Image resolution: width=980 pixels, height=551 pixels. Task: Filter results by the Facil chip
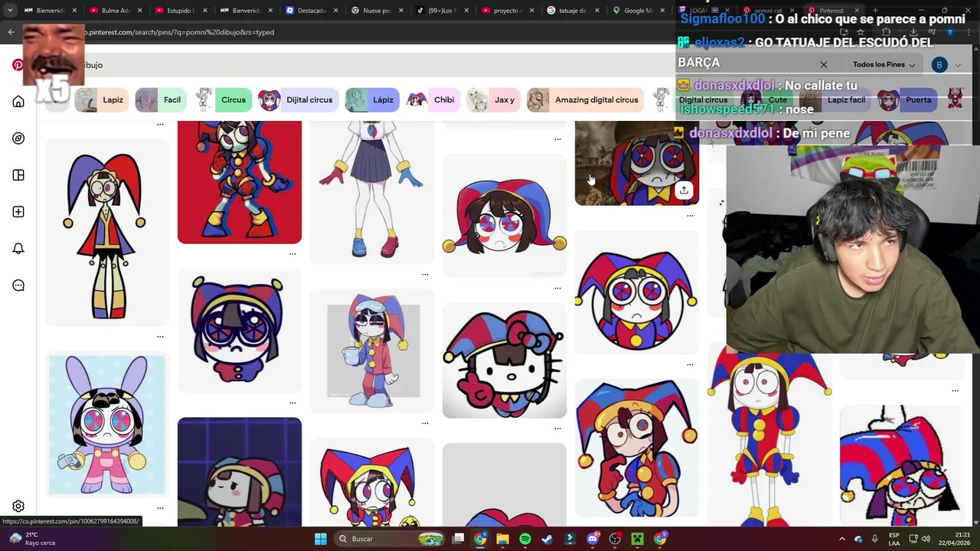(x=159, y=99)
